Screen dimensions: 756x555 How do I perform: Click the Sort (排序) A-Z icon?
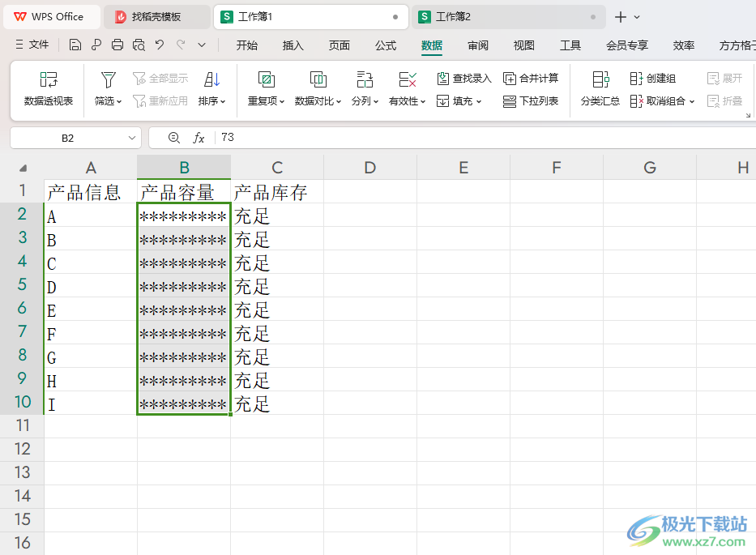point(211,79)
